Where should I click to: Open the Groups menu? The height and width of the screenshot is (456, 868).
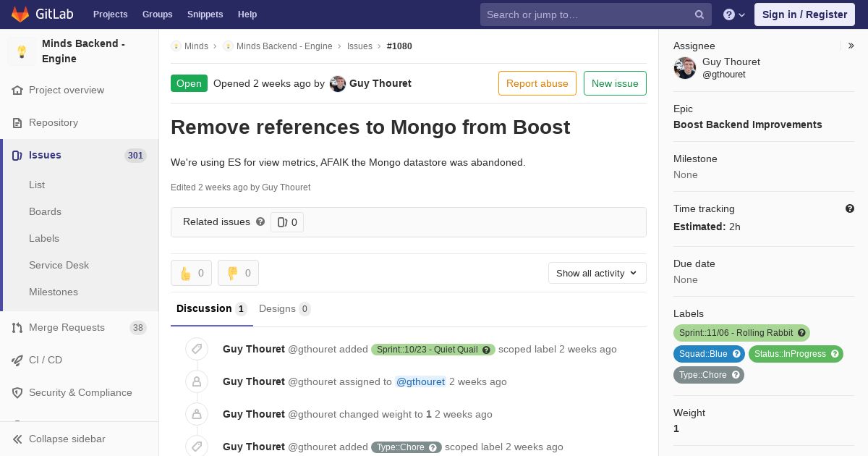click(x=157, y=14)
